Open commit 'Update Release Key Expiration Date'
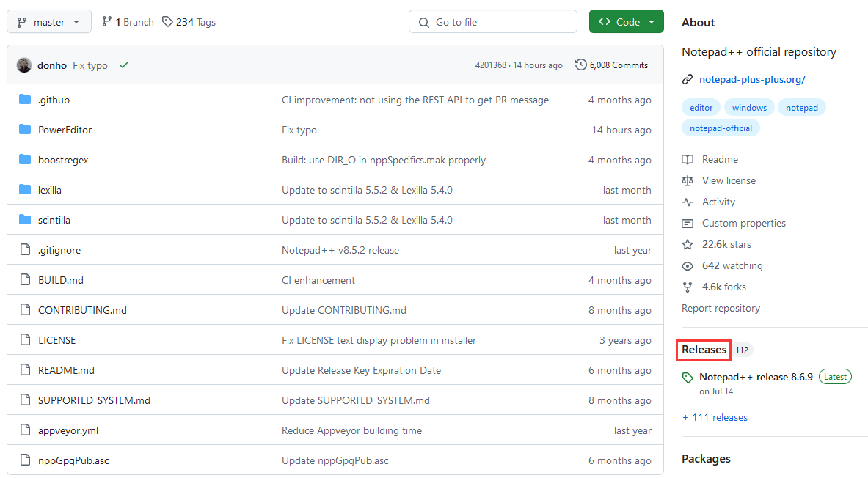This screenshot has height=478, width=868. pyautogui.click(x=362, y=370)
